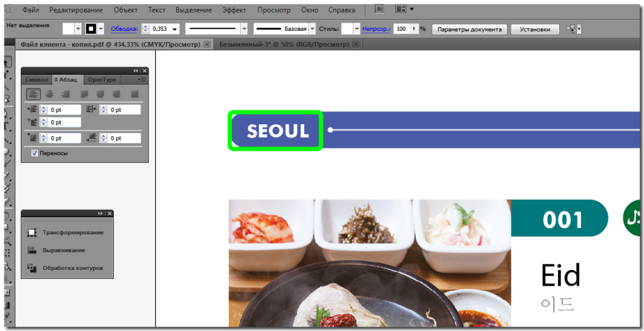Image resolution: width=644 pixels, height=331 pixels.
Task: Click the black stroke color swatch
Action: point(91,29)
